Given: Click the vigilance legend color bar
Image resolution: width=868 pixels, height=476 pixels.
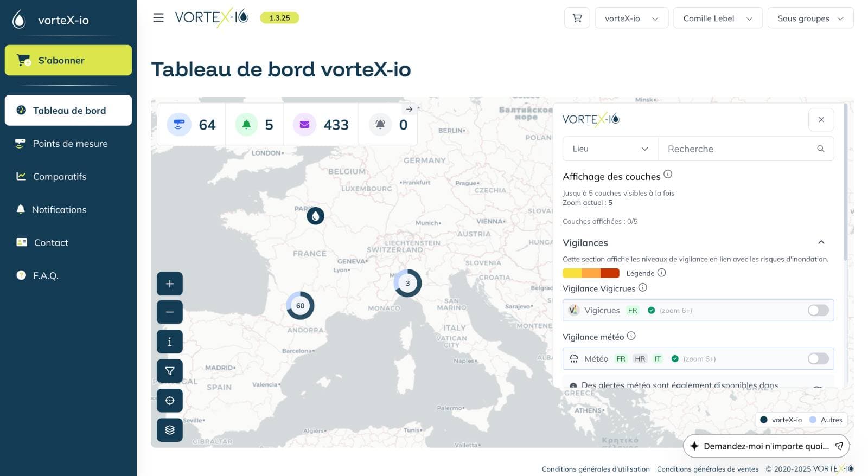Looking at the screenshot, I should coord(591,273).
